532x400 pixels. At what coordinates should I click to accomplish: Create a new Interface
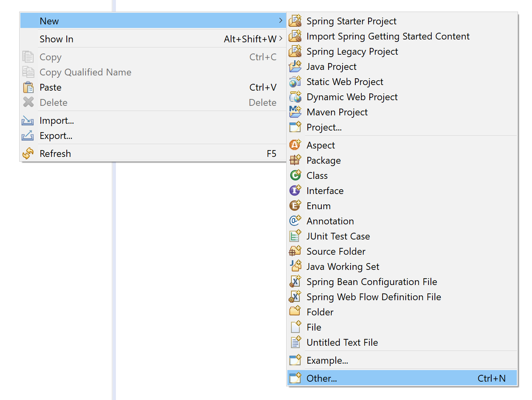pos(402,190)
